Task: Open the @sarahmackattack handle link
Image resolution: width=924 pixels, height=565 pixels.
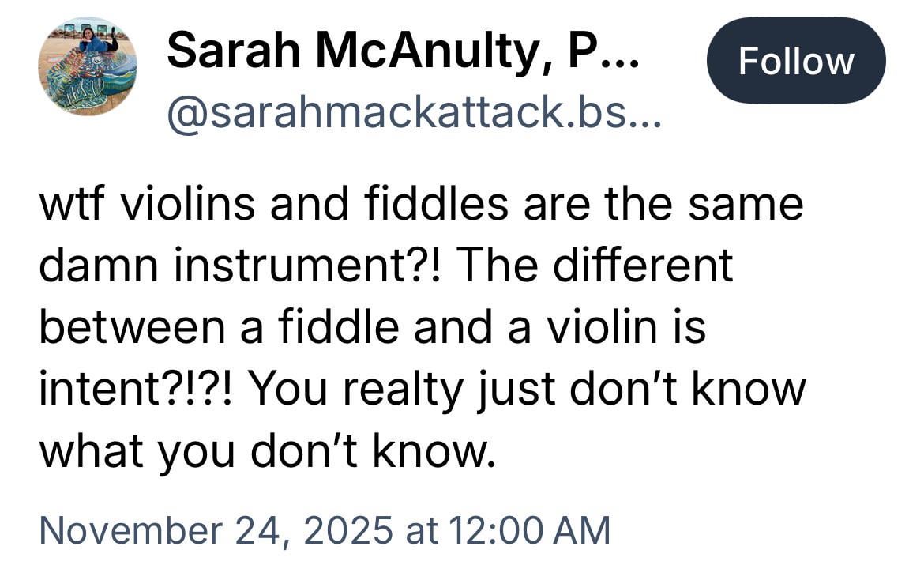Action: [395, 115]
